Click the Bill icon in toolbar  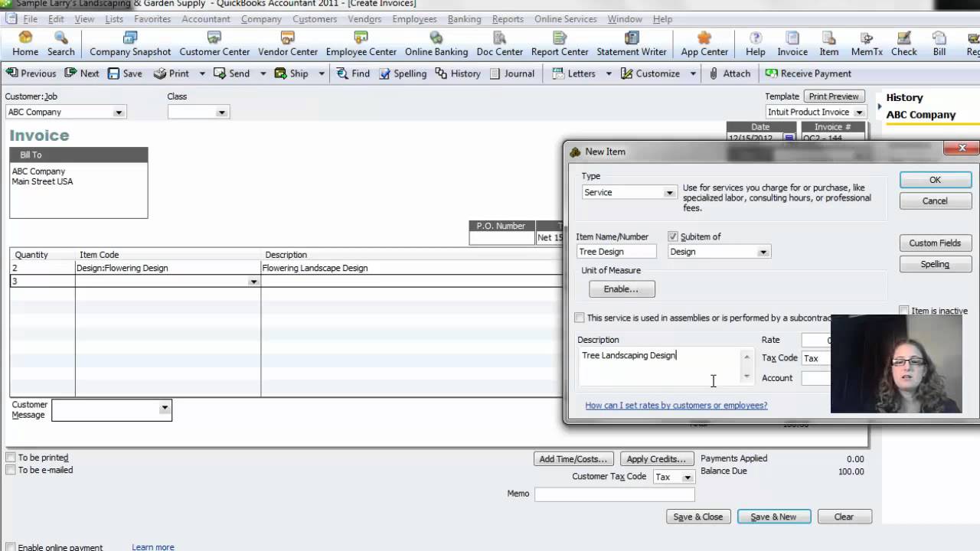point(939,44)
